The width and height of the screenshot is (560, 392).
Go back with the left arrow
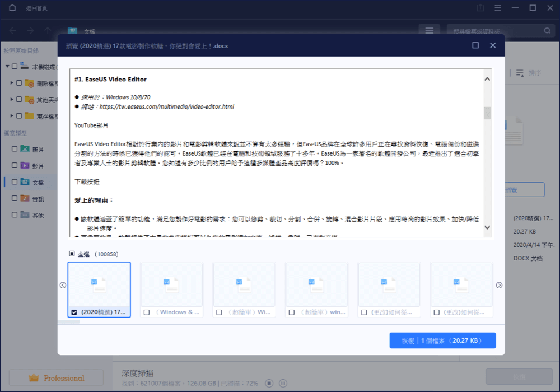[x=13, y=31]
